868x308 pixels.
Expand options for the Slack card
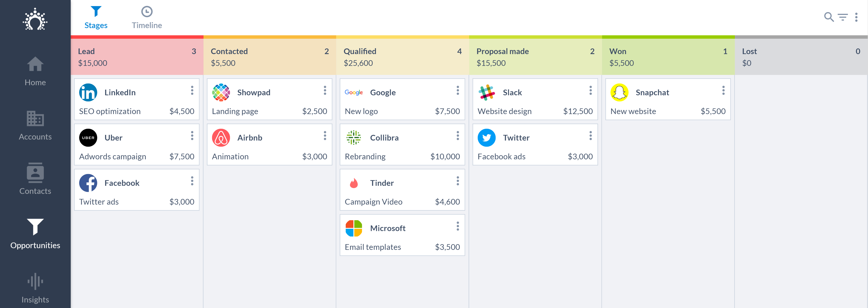point(590,91)
